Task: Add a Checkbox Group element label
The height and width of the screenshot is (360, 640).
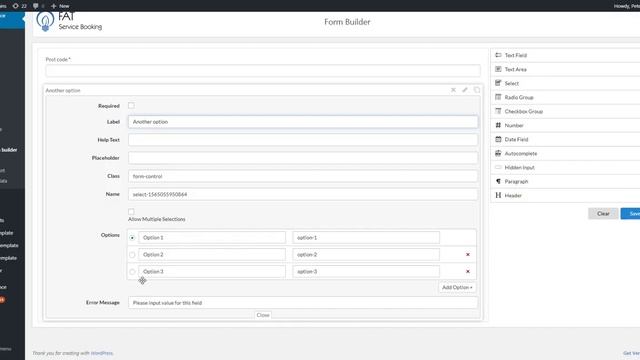Action: click(524, 111)
